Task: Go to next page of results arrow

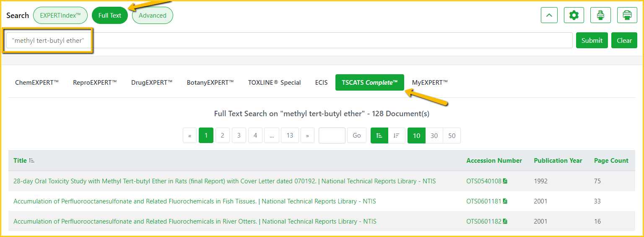Action: (307, 135)
